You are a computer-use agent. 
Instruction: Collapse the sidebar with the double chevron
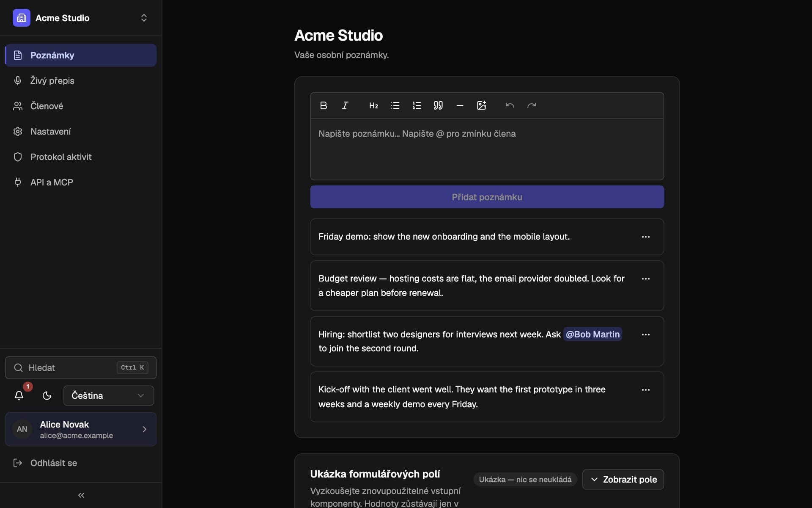[x=81, y=495]
